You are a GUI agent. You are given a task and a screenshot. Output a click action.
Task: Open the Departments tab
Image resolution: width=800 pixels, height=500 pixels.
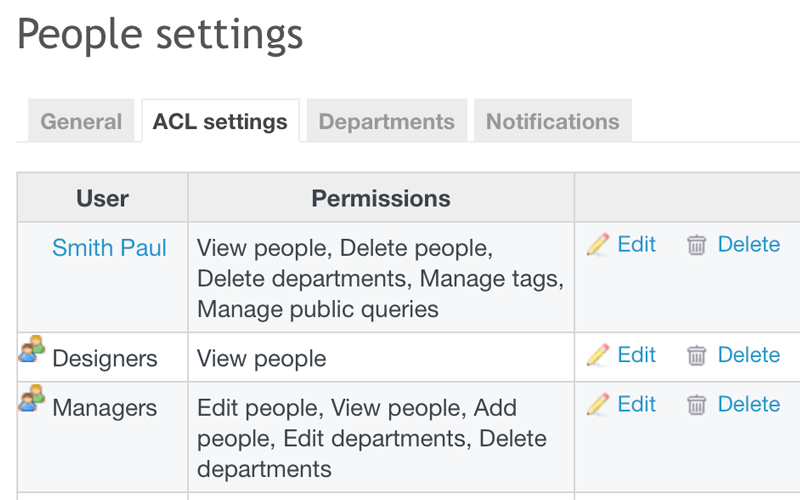pos(386,122)
